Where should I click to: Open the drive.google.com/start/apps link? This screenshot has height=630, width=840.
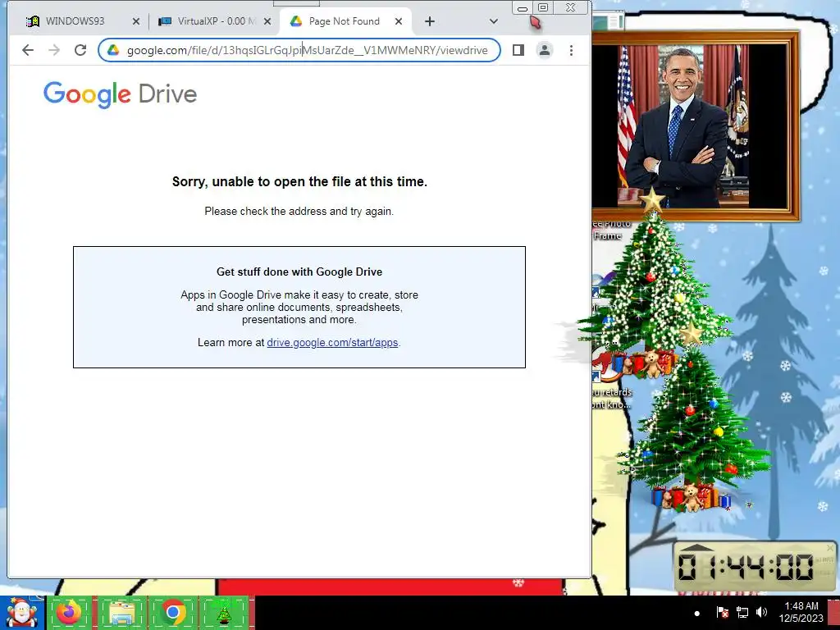click(332, 343)
